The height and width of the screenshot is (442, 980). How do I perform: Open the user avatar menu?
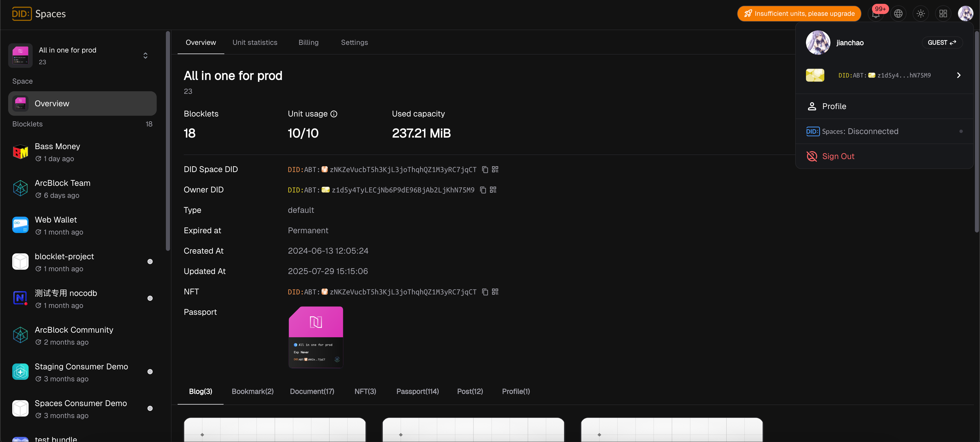(x=965, y=14)
